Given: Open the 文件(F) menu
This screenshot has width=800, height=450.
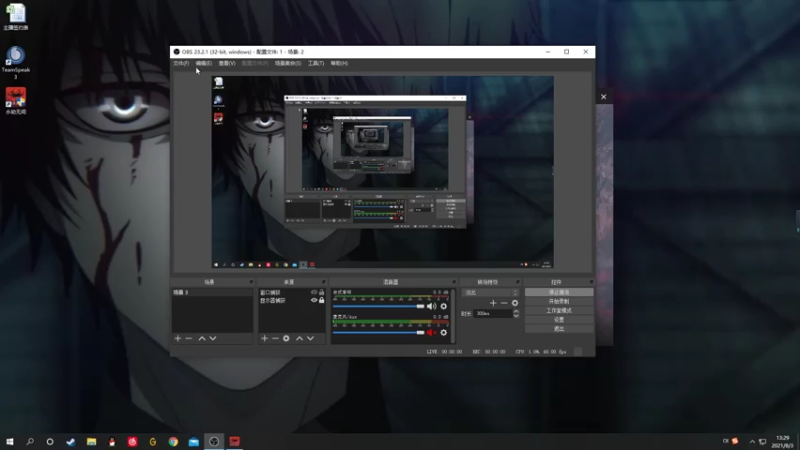Looking at the screenshot, I should tap(181, 63).
